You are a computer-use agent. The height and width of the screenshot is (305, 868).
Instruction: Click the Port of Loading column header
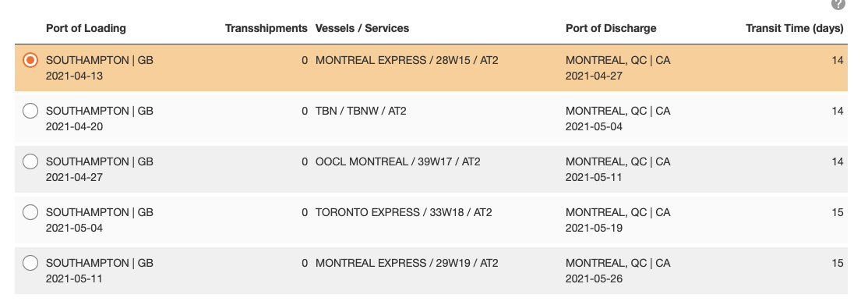86,28
